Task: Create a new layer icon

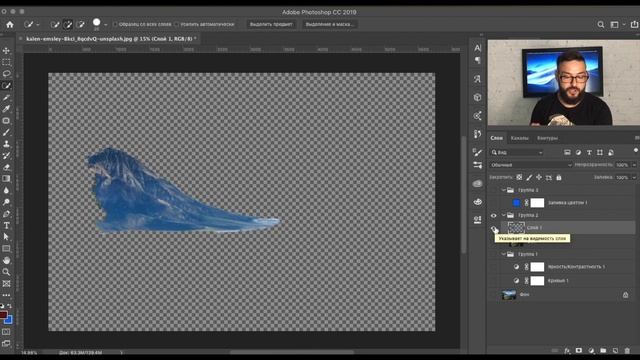Action: tap(615, 351)
